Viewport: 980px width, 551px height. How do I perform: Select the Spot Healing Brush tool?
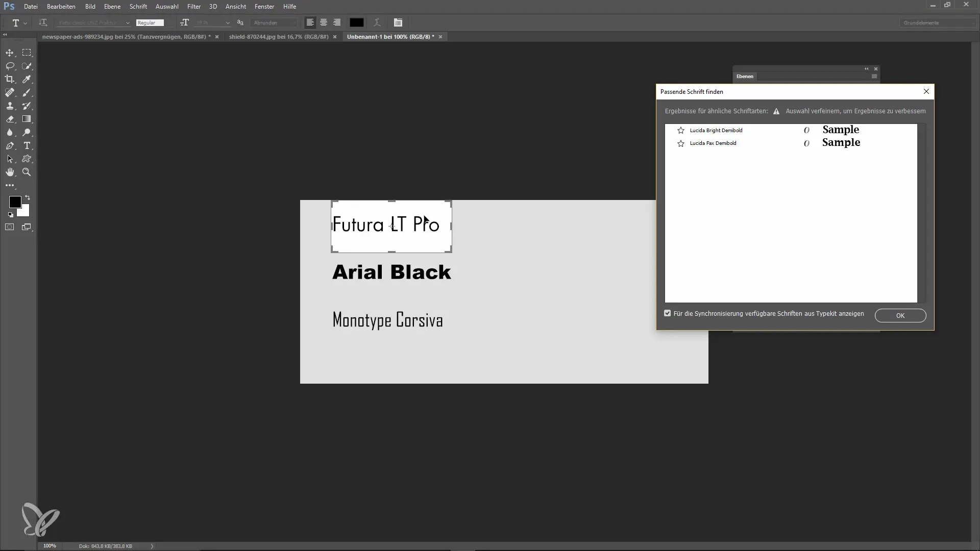[x=10, y=92]
